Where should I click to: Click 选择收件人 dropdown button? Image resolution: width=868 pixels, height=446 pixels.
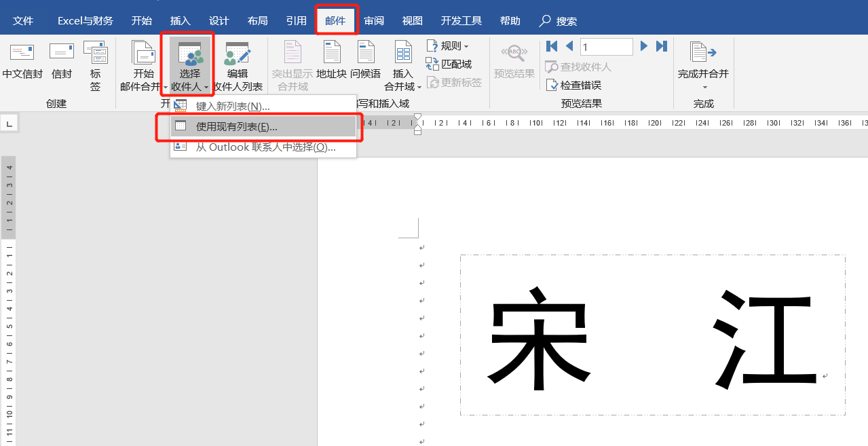190,67
